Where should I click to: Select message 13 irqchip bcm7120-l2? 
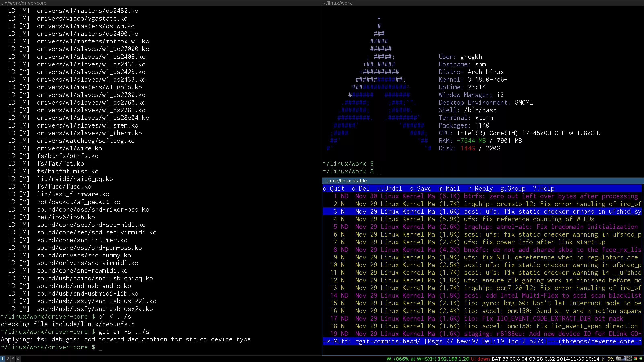482,288
